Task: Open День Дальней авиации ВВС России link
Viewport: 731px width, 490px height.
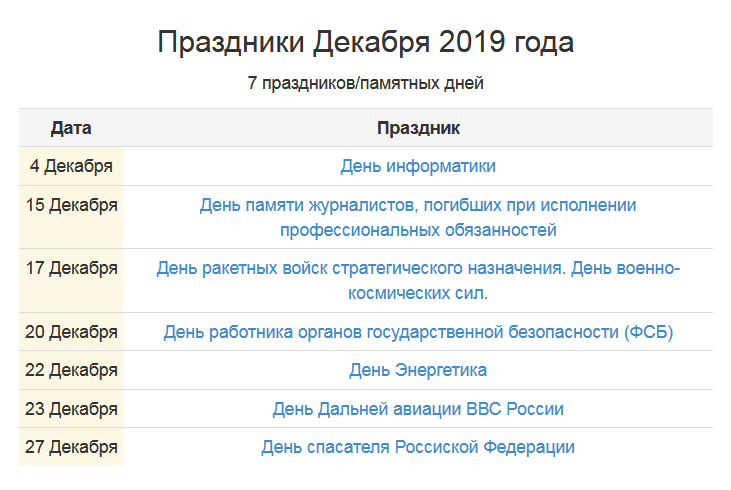Action: 418,409
